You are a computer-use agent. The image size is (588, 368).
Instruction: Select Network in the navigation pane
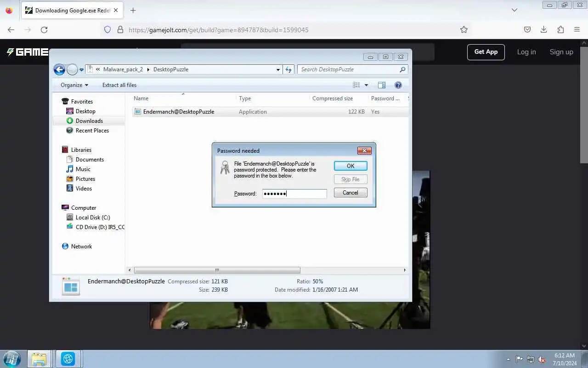pos(81,247)
